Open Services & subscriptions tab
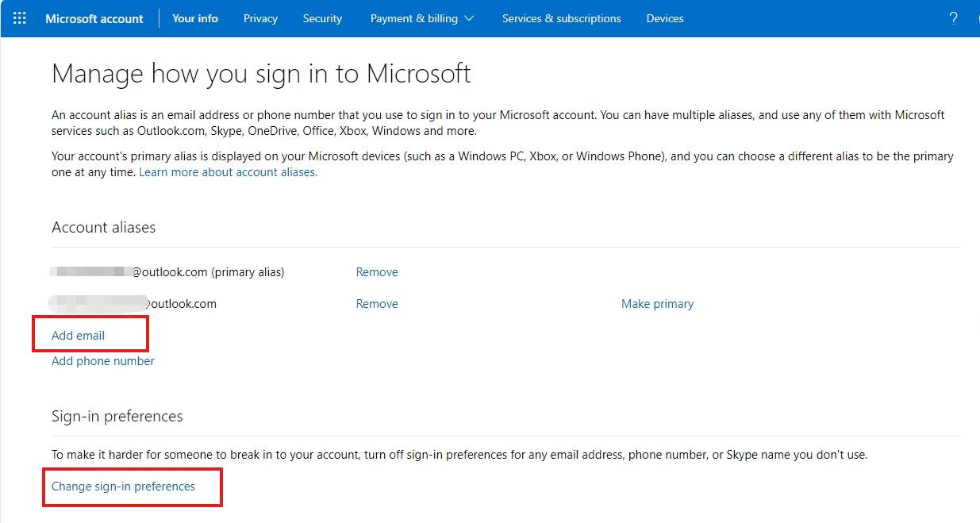Viewport: 980px width, 523px height. [x=562, y=18]
